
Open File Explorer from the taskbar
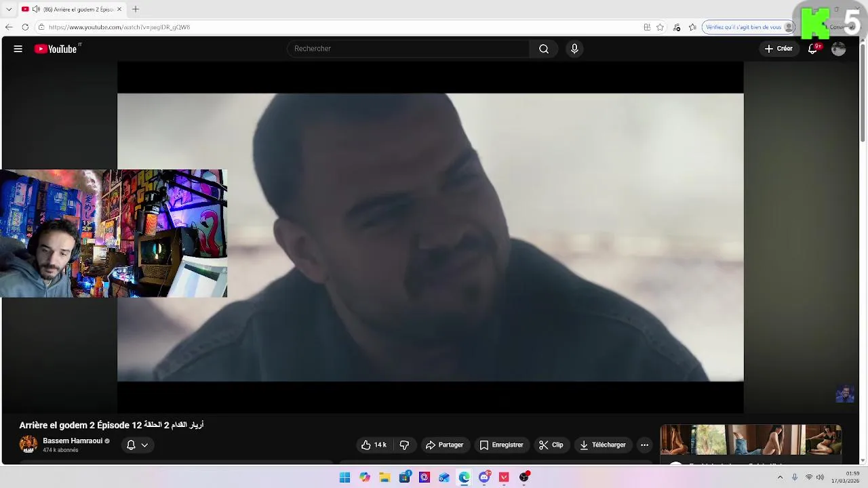[x=384, y=478]
